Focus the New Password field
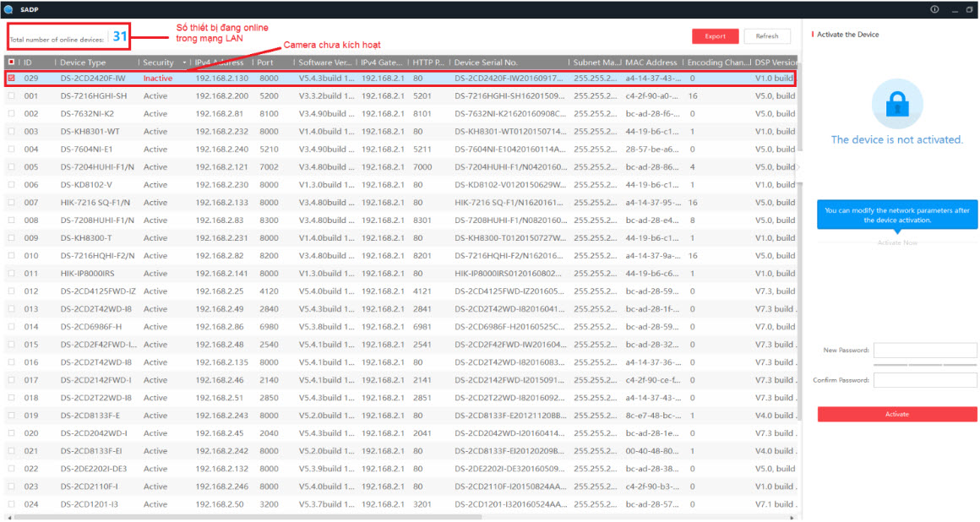 pos(924,351)
